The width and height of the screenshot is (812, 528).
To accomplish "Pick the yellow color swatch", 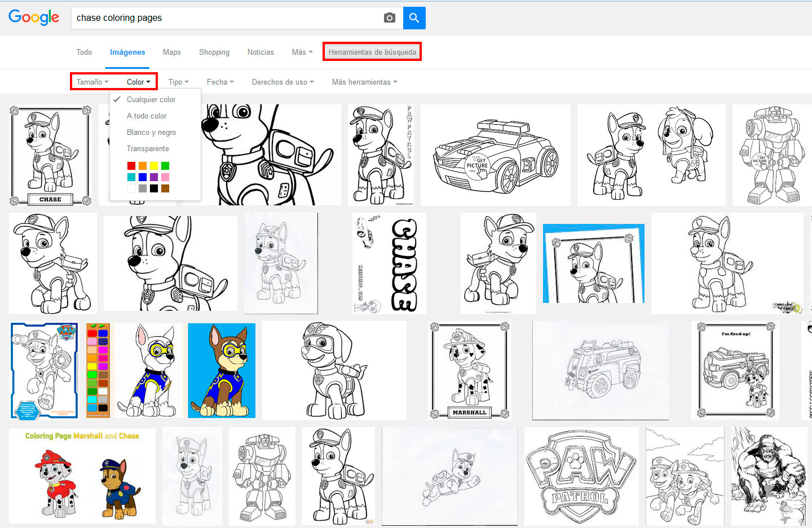I will 154,166.
